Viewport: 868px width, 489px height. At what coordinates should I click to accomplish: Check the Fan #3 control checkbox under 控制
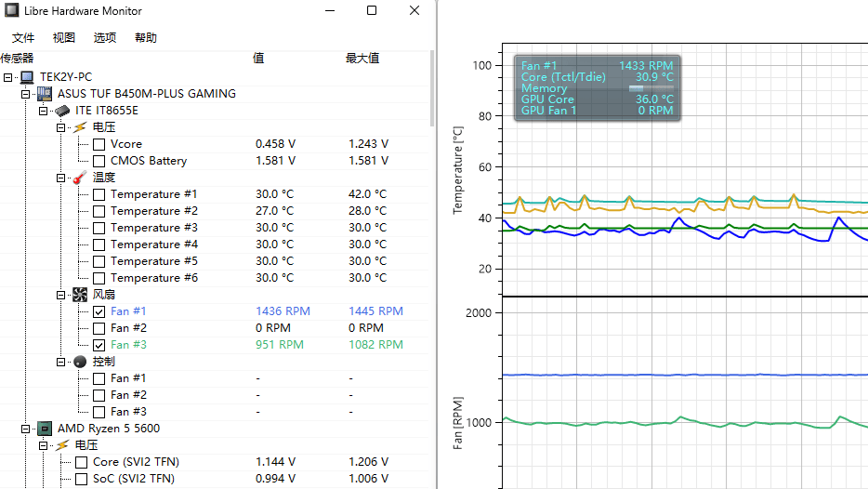coord(99,412)
